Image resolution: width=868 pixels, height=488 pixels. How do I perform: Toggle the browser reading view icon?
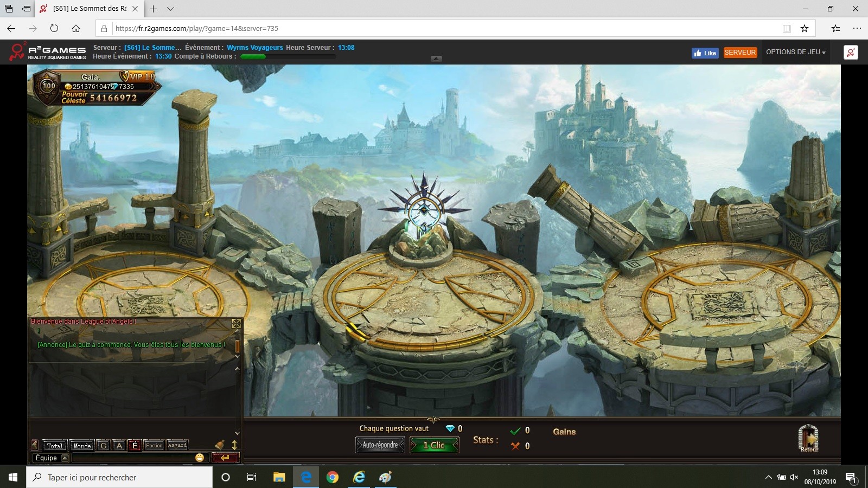coord(787,28)
